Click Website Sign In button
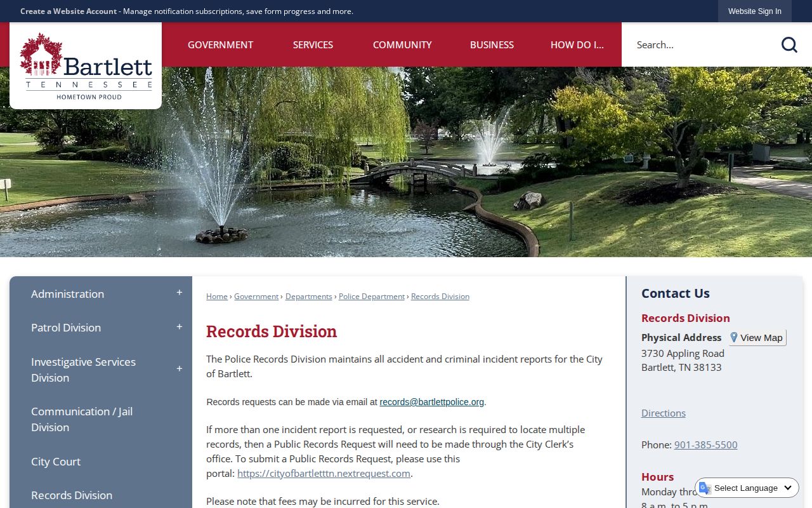This screenshot has width=812, height=508. (755, 11)
